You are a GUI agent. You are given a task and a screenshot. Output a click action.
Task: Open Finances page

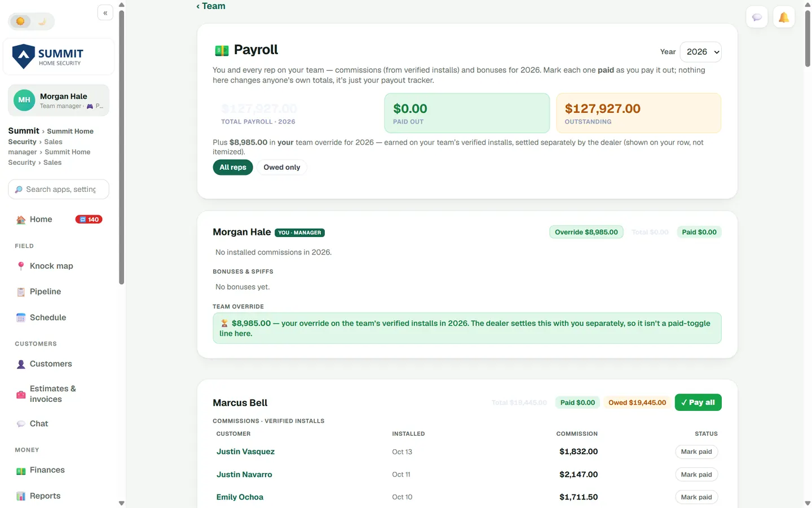coord(59,470)
